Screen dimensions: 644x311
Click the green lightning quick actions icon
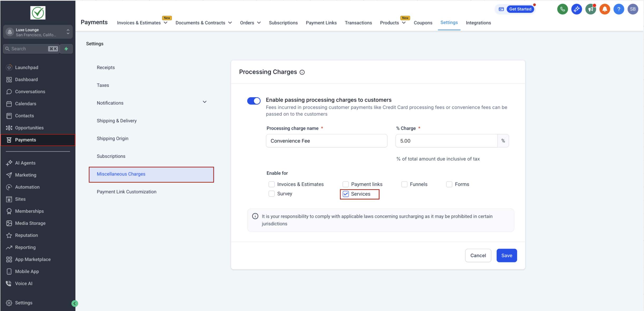[x=66, y=49]
